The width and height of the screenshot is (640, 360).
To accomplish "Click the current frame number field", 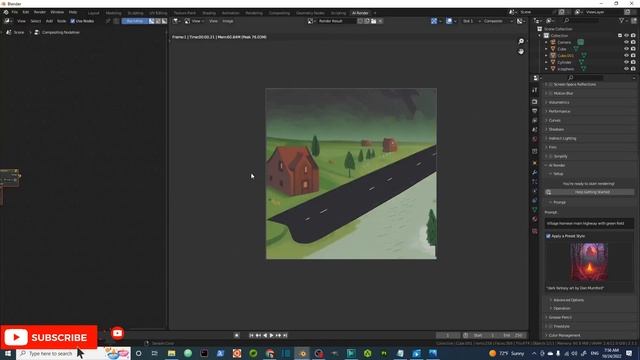I will tap(448, 335).
